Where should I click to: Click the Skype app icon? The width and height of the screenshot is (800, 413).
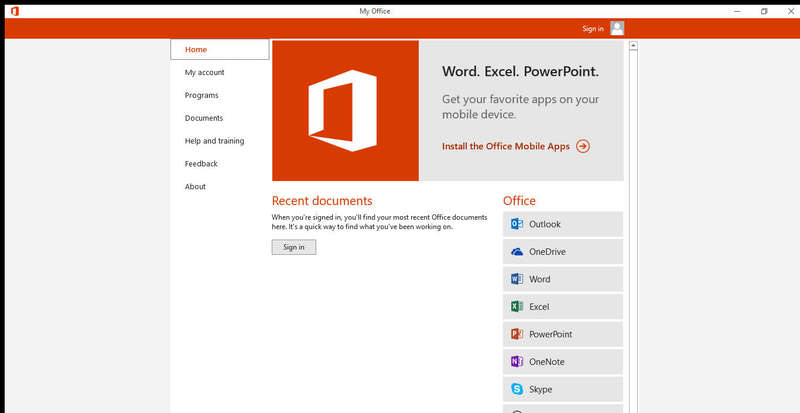click(x=517, y=390)
